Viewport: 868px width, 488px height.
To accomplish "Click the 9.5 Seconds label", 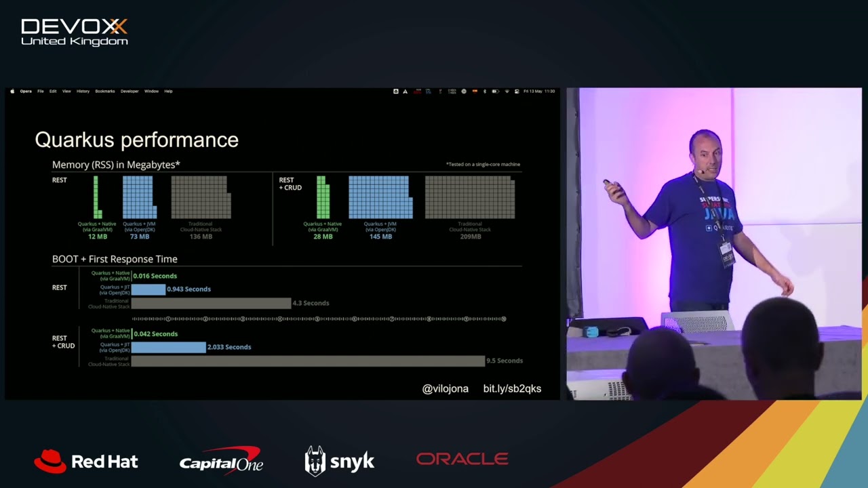I will (x=505, y=361).
